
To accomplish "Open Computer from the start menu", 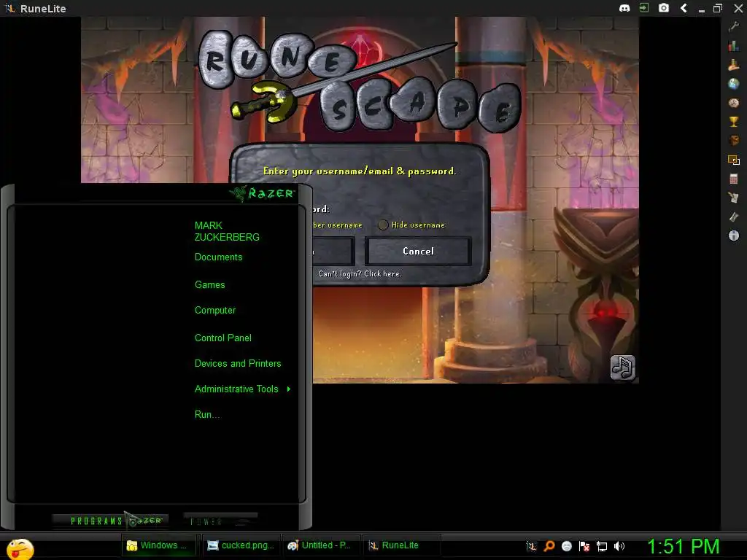I will (x=215, y=311).
